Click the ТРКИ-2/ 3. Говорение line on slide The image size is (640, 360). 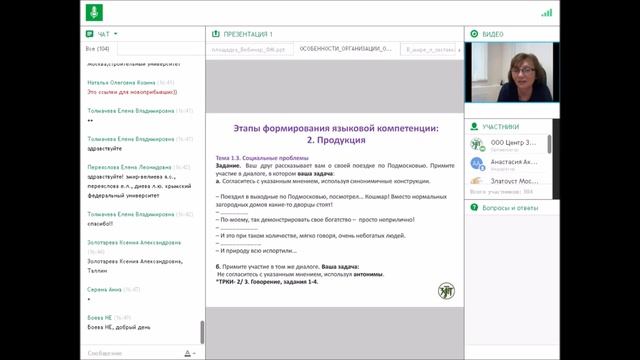click(267, 282)
